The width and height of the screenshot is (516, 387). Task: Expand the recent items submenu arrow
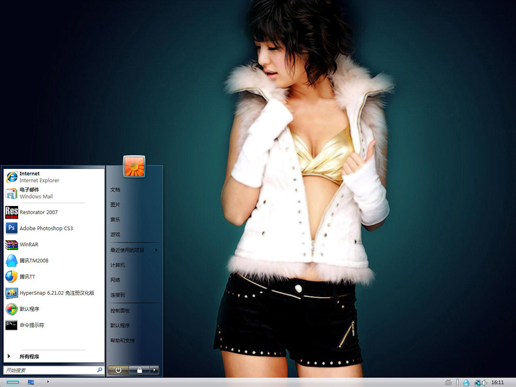click(x=156, y=250)
